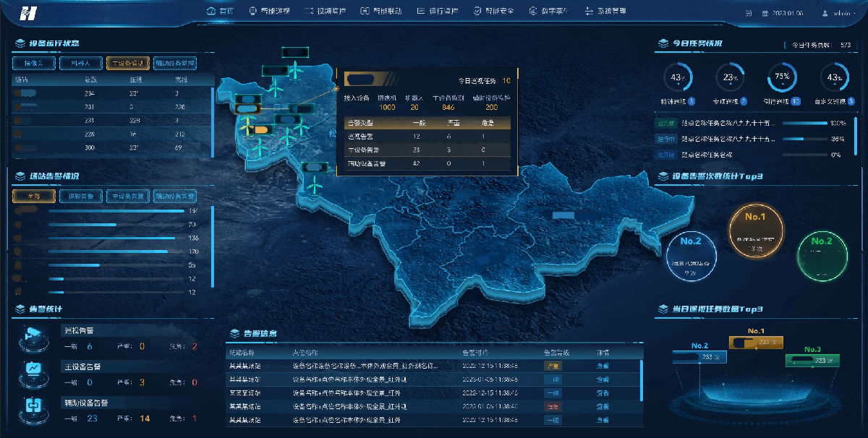868x438 pixels.
Task: Click 查看 on the first alert row
Action: (602, 366)
